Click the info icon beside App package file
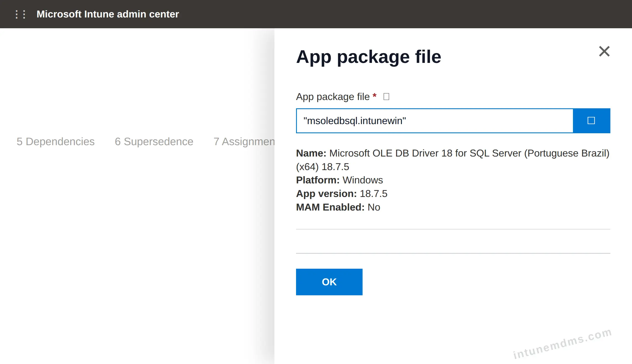 pyautogui.click(x=386, y=97)
